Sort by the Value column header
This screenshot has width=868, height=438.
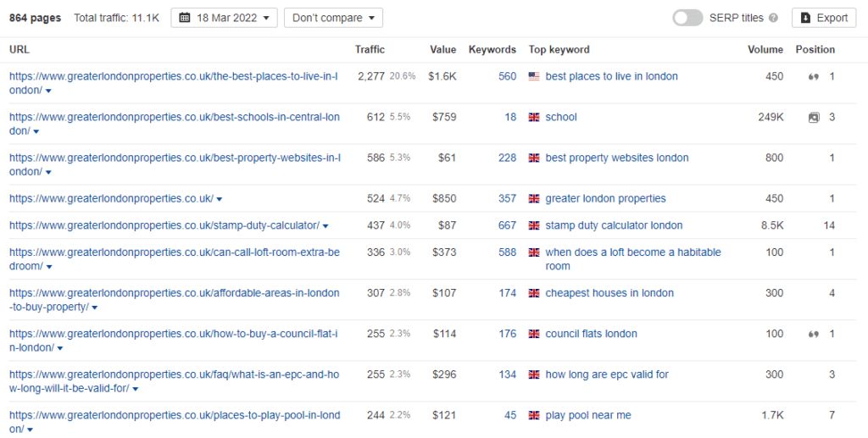tap(442, 49)
